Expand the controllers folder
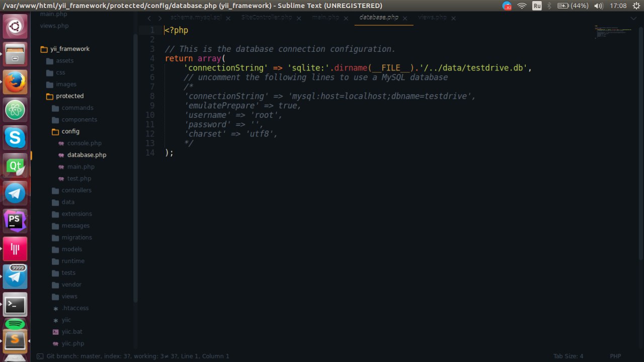Viewport: 644px width, 362px height. 55,190
